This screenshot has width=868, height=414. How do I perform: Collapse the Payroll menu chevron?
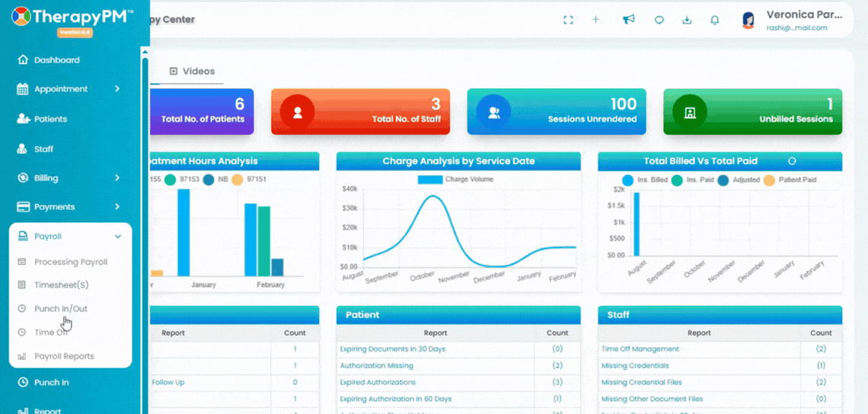(x=117, y=237)
